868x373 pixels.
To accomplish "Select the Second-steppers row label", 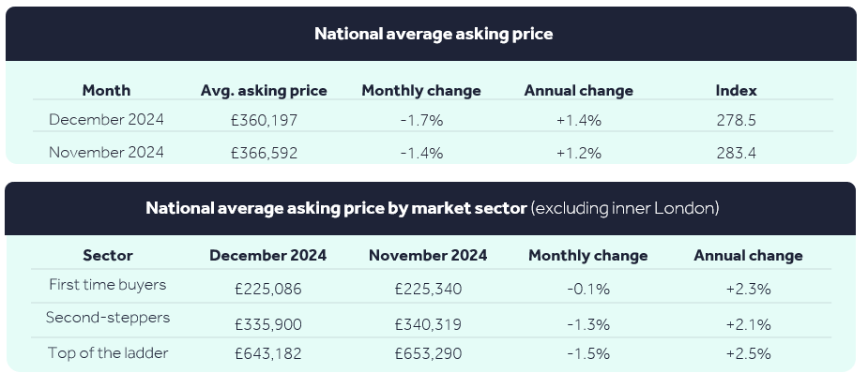I will (x=108, y=317).
